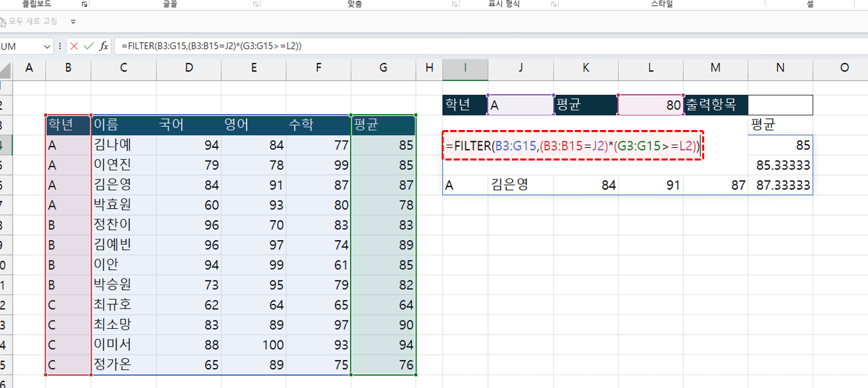
Task: Click inside the formula bar text
Action: pyautogui.click(x=212, y=46)
